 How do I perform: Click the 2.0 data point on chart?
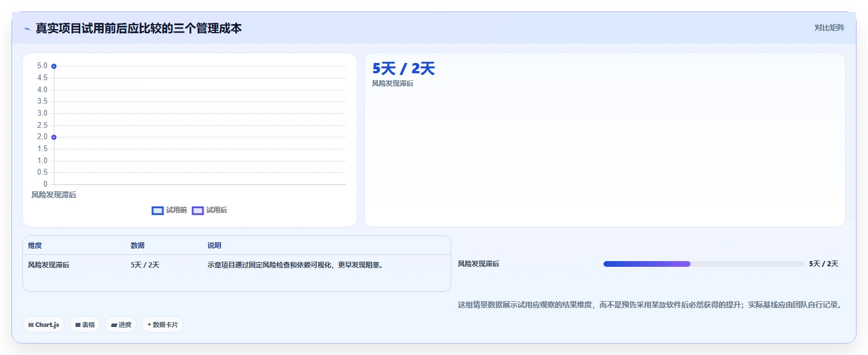pos(54,137)
